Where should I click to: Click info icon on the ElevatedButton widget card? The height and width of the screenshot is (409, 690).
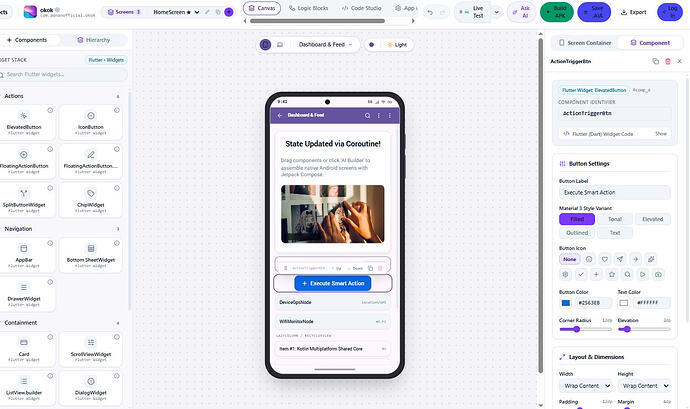point(50,111)
